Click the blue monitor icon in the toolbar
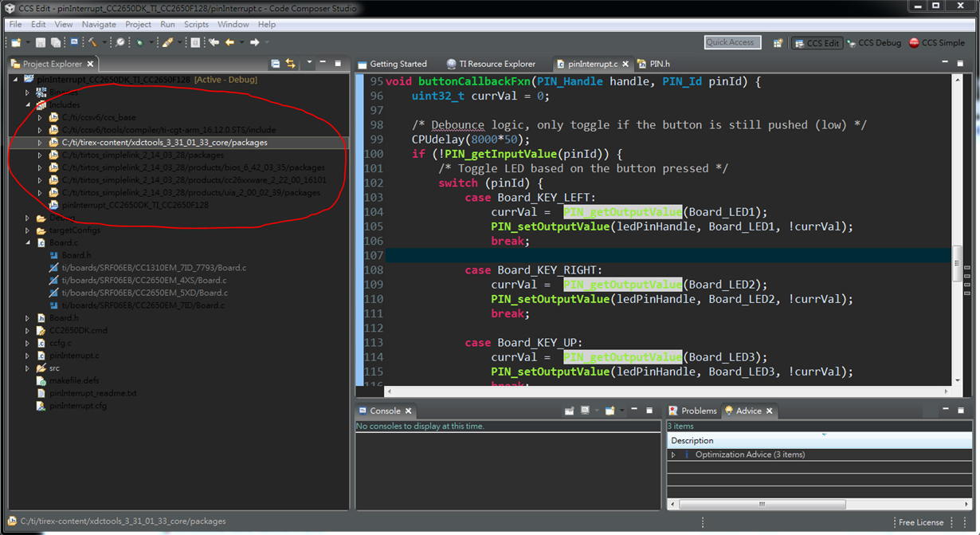The height and width of the screenshot is (535, 980). point(74,41)
